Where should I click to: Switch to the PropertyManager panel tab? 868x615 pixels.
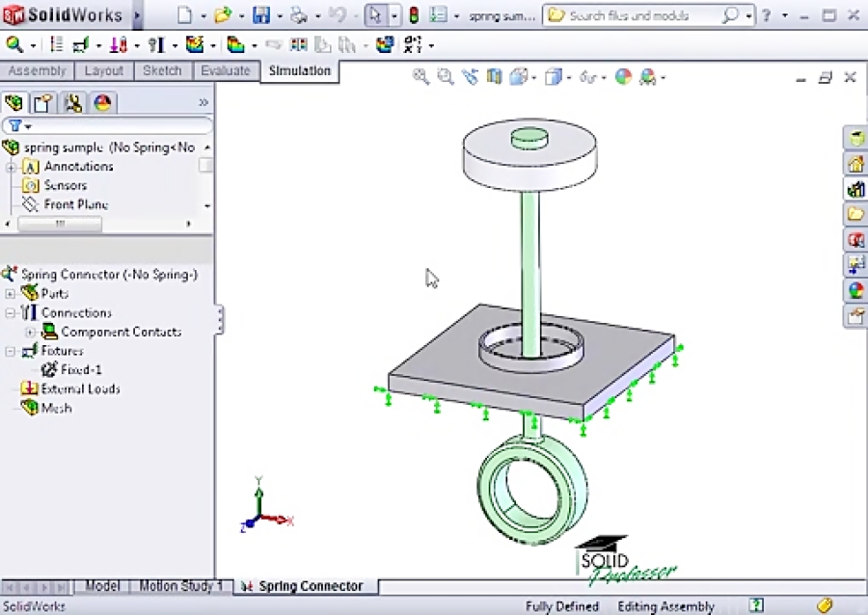coord(44,102)
